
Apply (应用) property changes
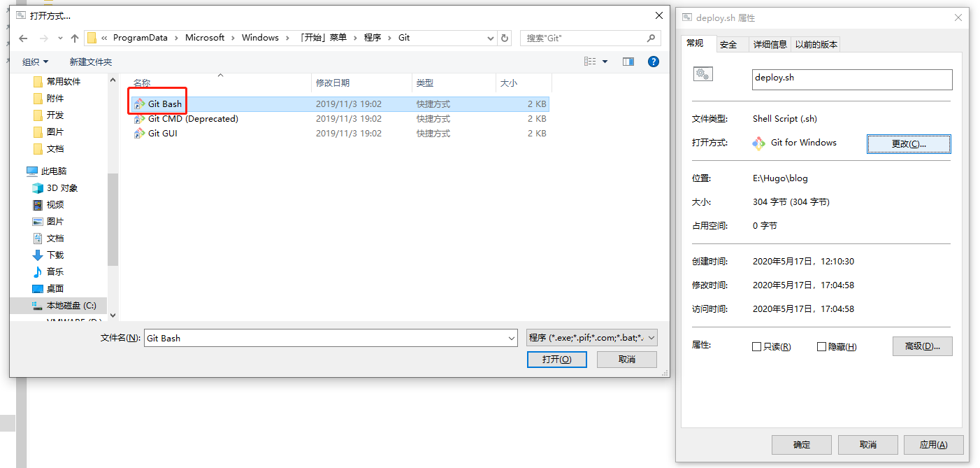click(934, 444)
